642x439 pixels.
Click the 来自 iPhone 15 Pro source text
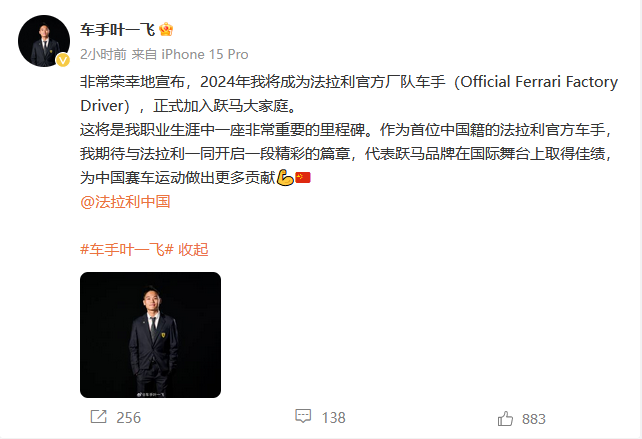[190, 54]
